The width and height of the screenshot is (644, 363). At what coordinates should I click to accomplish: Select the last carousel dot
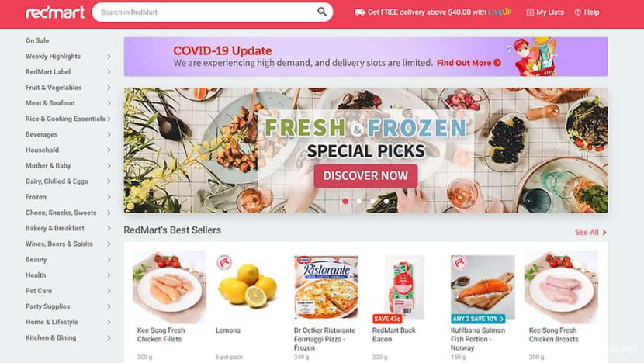click(386, 201)
